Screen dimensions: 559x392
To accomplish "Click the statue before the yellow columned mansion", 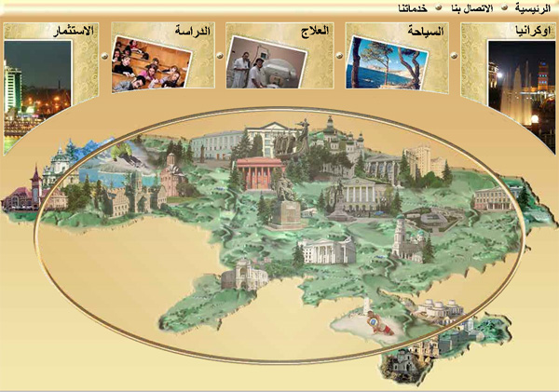I will point(339,201).
